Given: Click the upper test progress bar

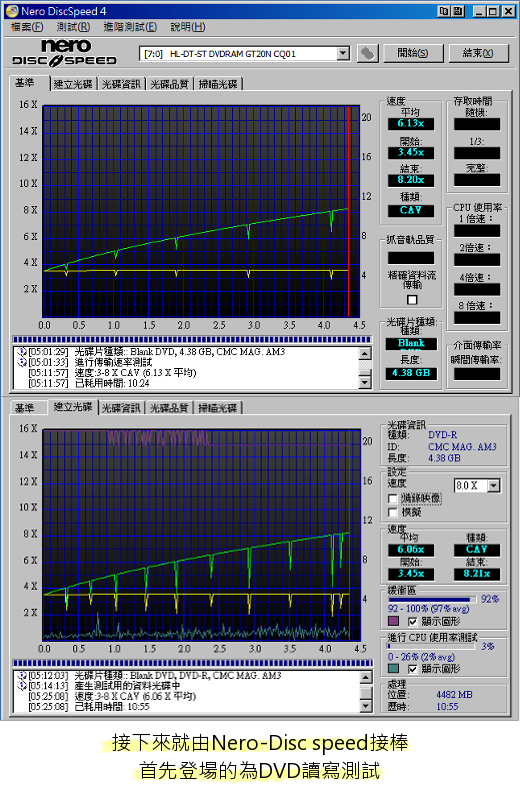Looking at the screenshot, I should [192, 339].
